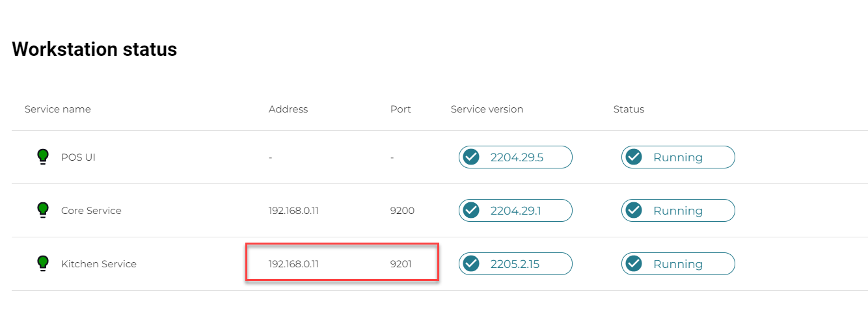868x320 pixels.
Task: Click checkmark icon beside version 2205.2.15
Action: 471,264
